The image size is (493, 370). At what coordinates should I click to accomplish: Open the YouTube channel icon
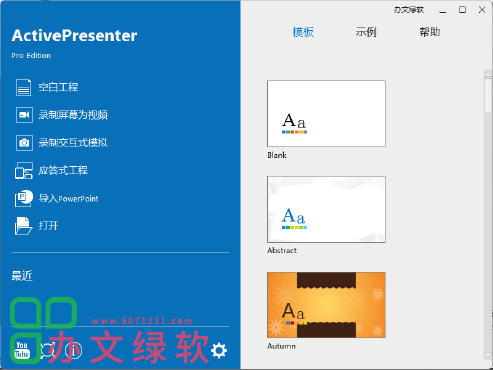22,350
